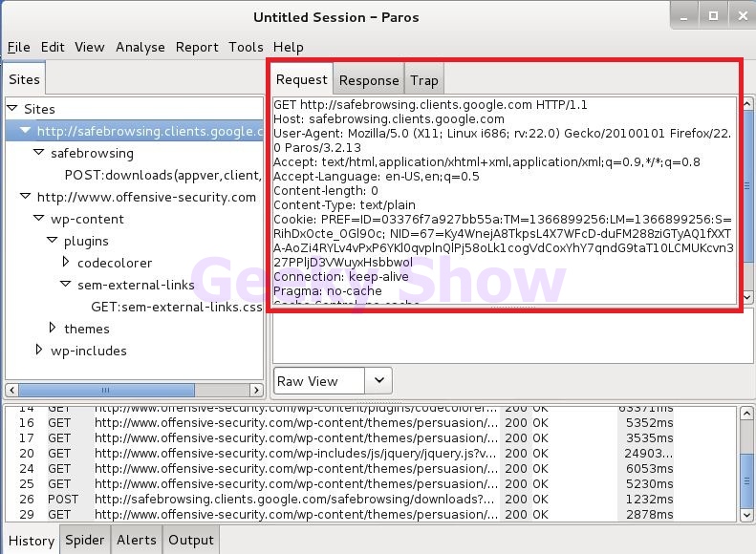
Task: Expand the themes folder
Action: tap(53, 328)
